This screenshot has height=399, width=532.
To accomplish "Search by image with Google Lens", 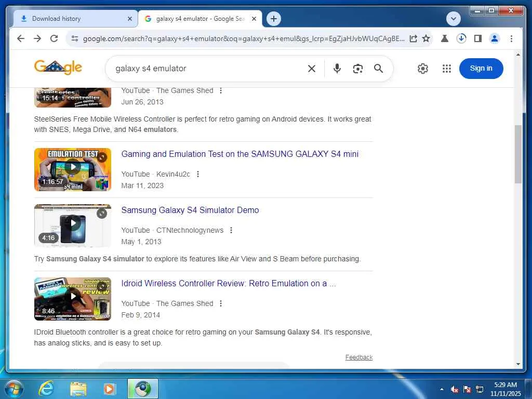I will (x=357, y=69).
